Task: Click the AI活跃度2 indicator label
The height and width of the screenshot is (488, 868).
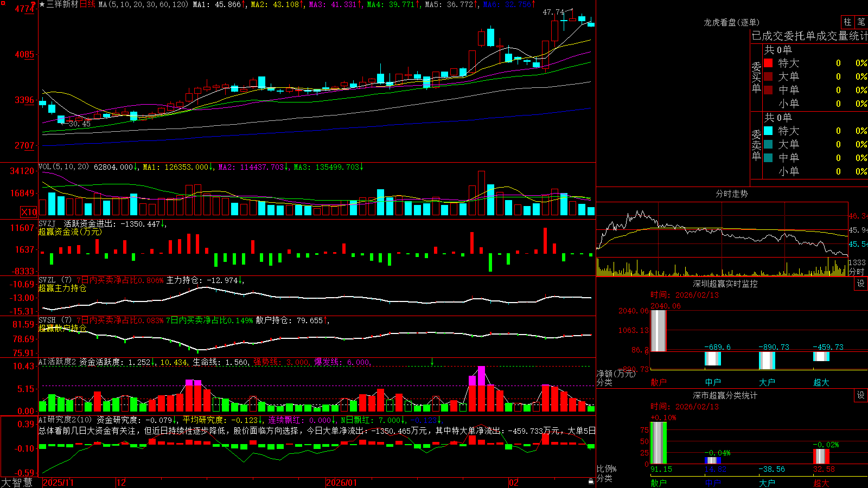Action: tap(58, 362)
